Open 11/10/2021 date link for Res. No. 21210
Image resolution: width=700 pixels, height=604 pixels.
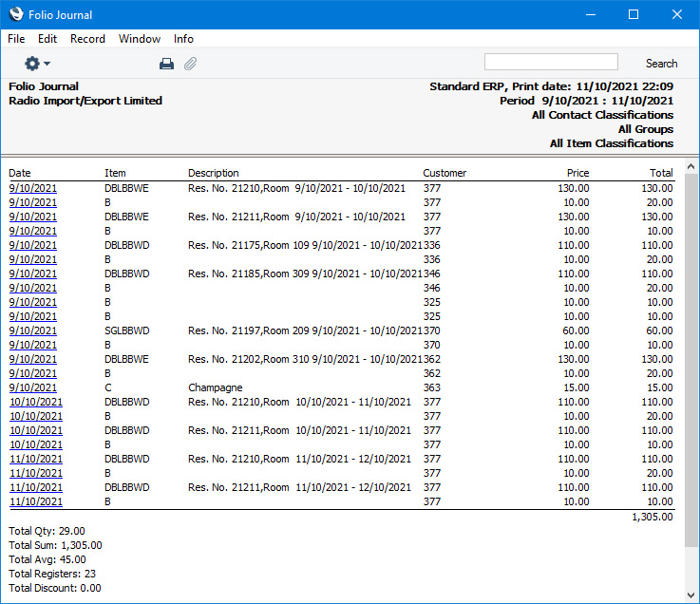pos(36,460)
